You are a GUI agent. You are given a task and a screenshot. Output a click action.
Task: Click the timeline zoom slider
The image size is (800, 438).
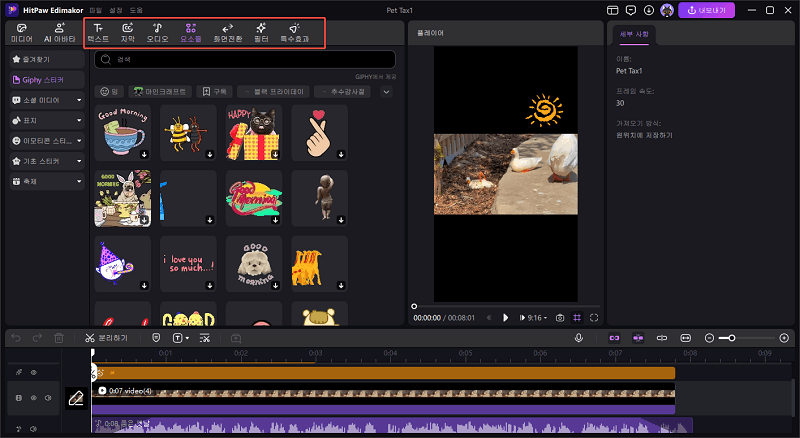pos(733,338)
